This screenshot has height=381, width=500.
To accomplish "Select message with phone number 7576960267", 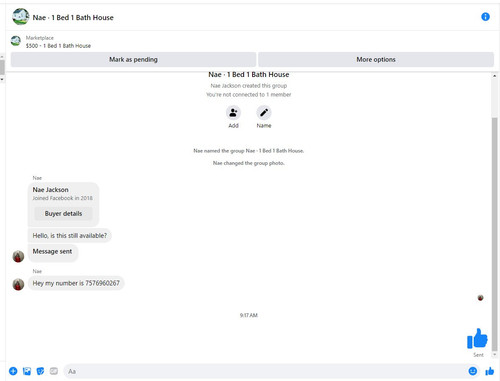I will point(76,283).
